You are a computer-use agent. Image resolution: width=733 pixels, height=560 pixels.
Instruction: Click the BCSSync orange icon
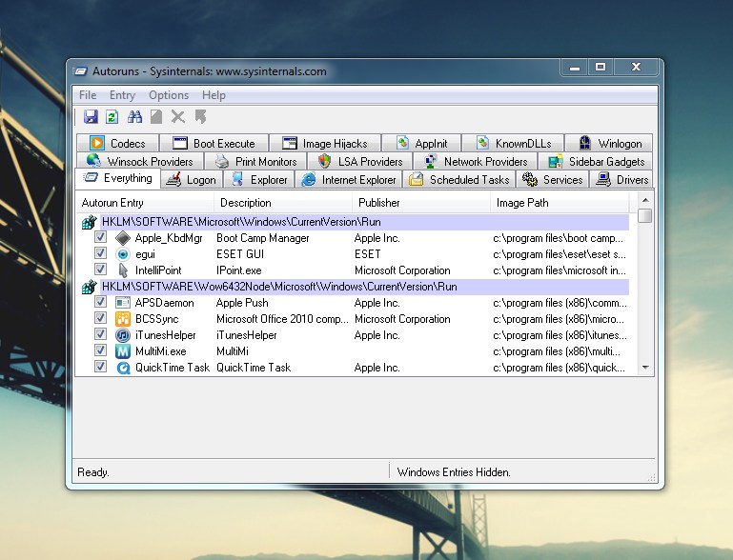(122, 319)
